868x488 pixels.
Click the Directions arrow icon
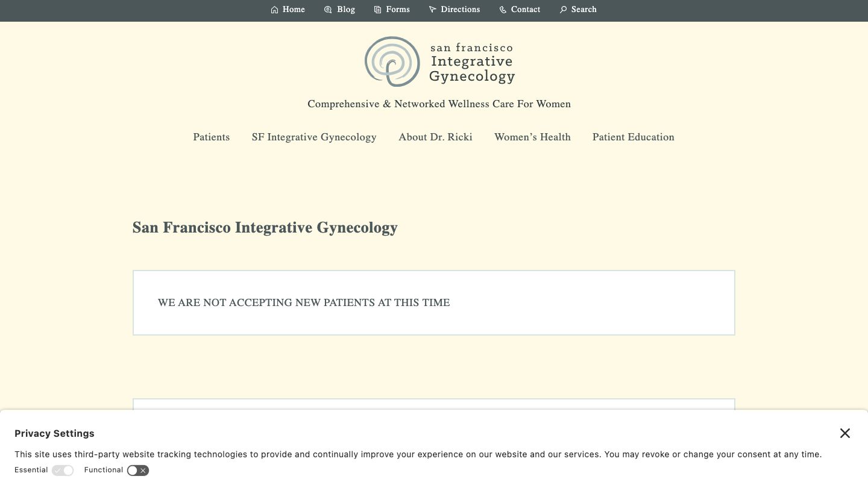pos(432,10)
